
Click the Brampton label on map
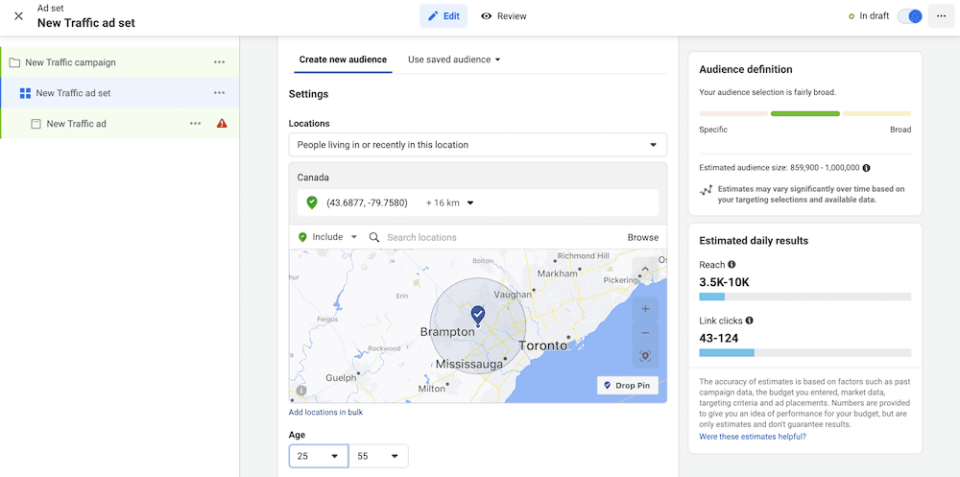(447, 331)
